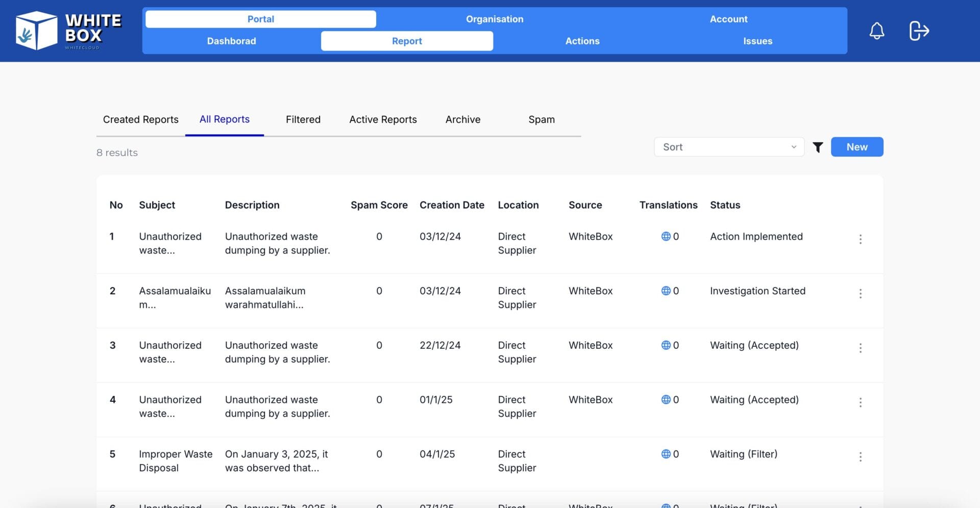Go to the Actions page
The width and height of the screenshot is (980, 508).
(582, 41)
